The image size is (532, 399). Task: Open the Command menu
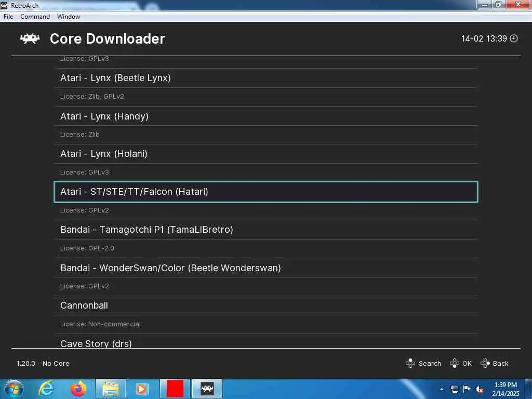(x=35, y=16)
